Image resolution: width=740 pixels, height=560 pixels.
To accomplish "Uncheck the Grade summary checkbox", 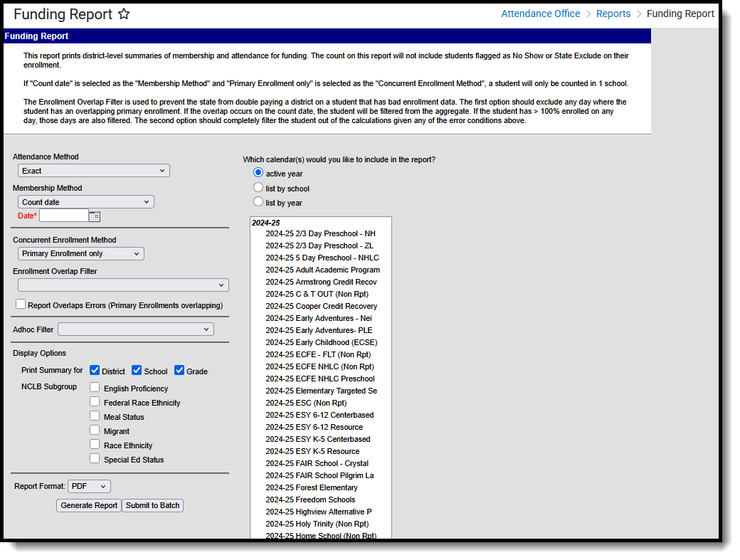I will [x=179, y=370].
